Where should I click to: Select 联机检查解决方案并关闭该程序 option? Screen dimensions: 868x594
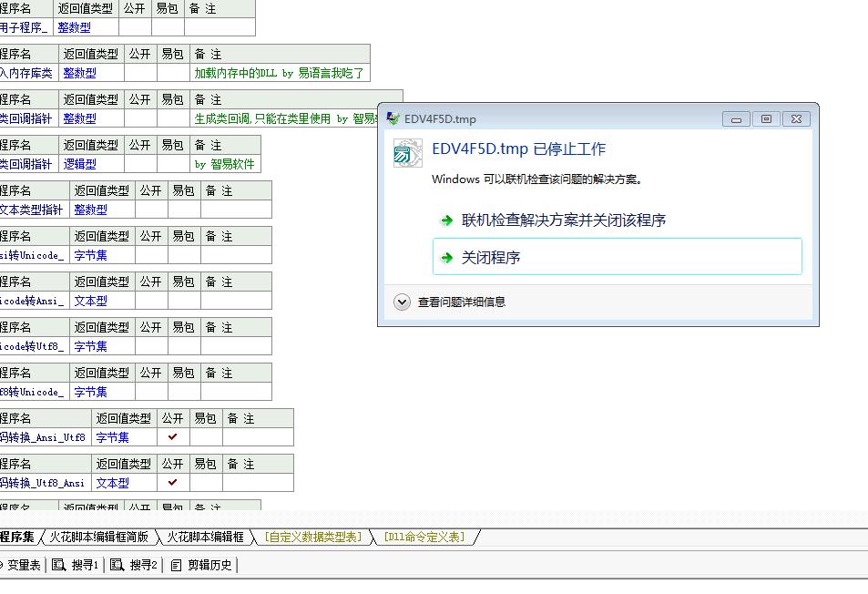[x=564, y=220]
